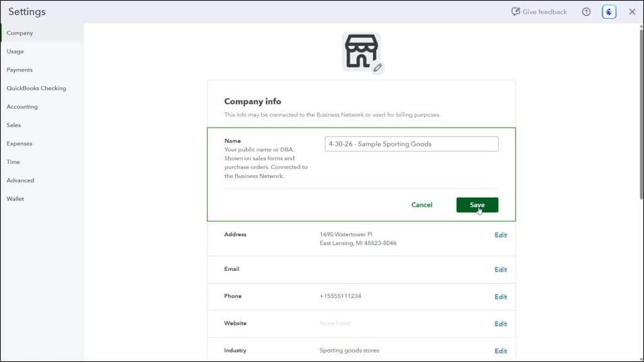Close the Settings window with X

click(x=632, y=12)
